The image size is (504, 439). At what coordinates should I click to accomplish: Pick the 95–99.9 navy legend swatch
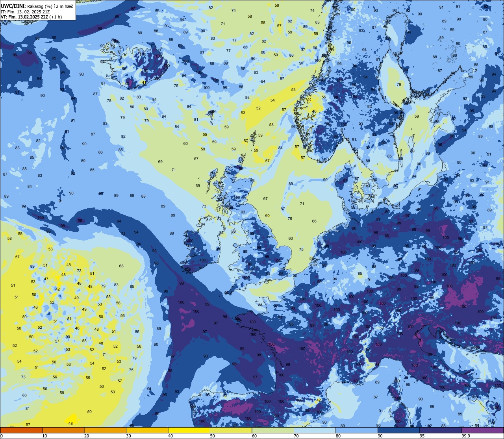tap(441, 430)
